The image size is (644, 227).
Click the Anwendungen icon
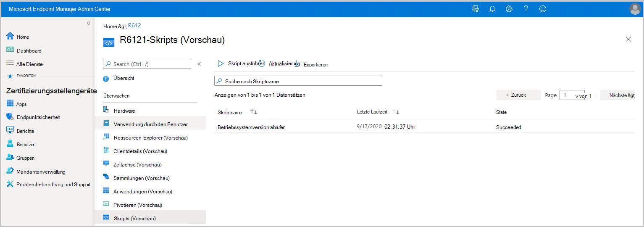106,191
